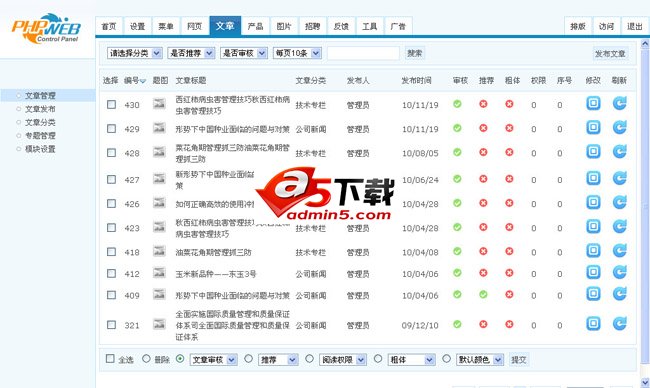The height and width of the screenshot is (388, 650).
Task: Open 文章发布 in the sidebar
Action: click(x=40, y=109)
